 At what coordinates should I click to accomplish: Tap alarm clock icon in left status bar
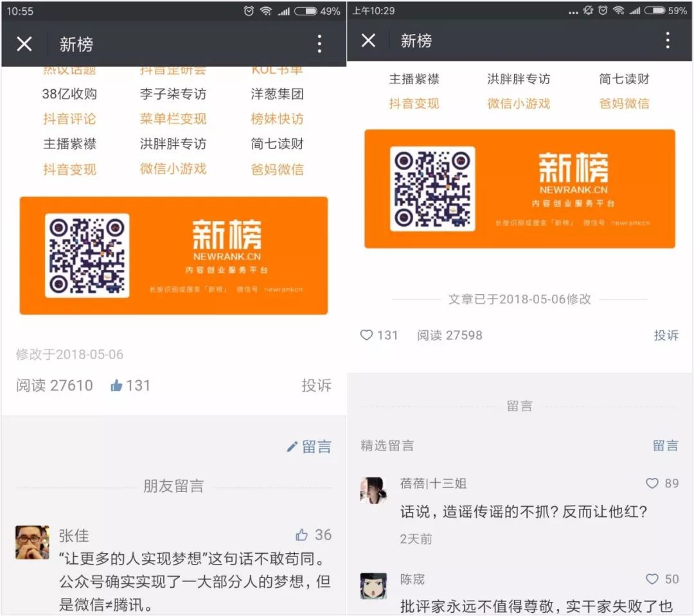249,11
